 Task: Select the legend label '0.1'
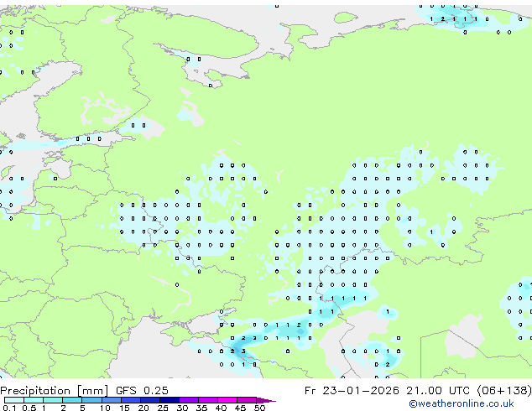(9, 408)
